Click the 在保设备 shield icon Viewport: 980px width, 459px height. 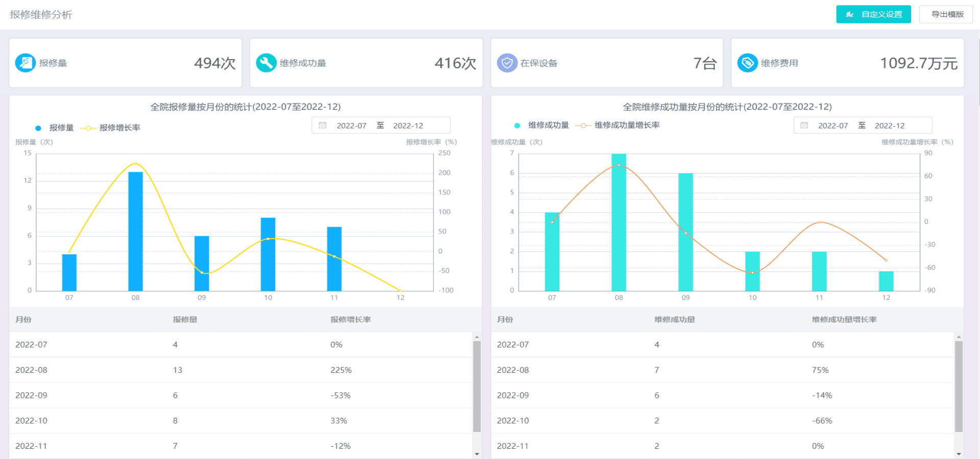tap(507, 63)
